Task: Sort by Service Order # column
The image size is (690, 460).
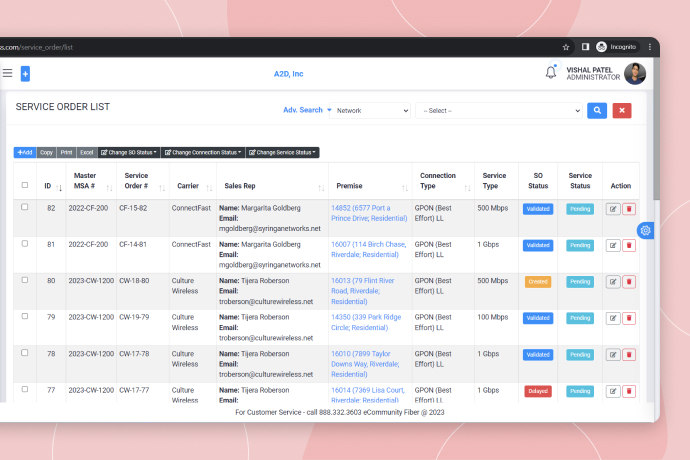Action: 162,188
